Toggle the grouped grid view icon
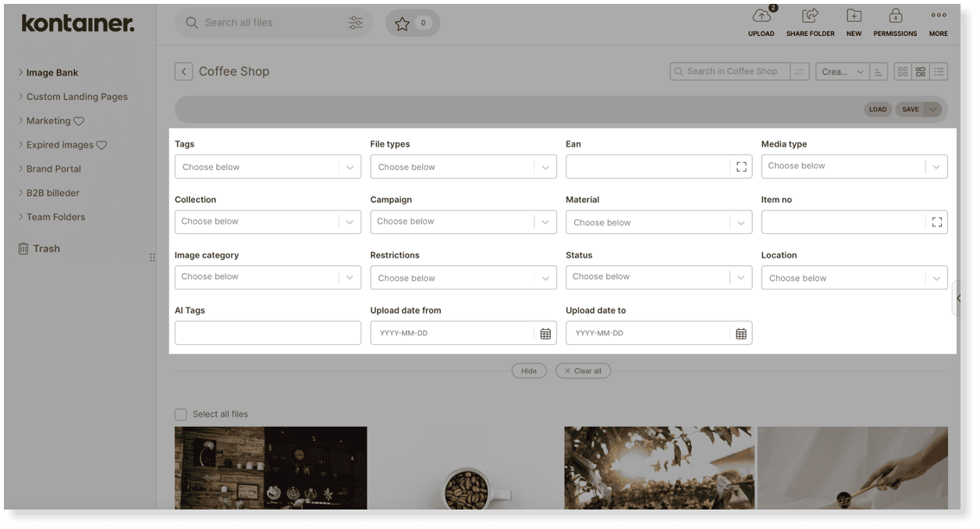The image size is (980, 529). point(920,71)
